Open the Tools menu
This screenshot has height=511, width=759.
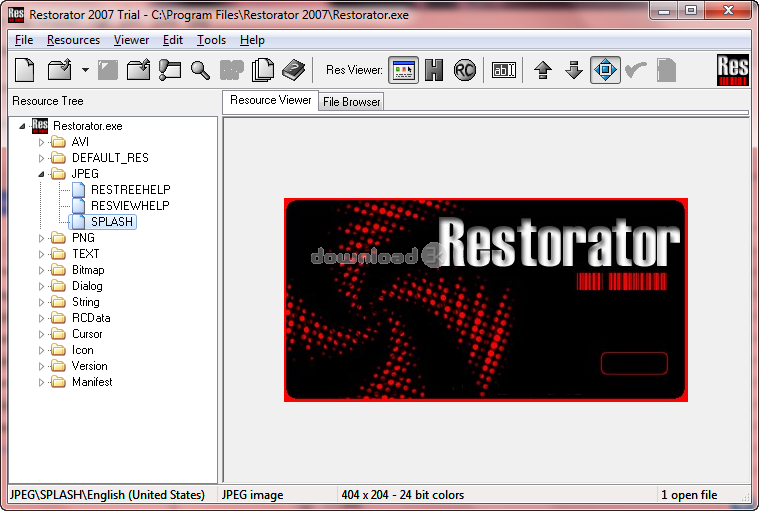pyautogui.click(x=211, y=40)
